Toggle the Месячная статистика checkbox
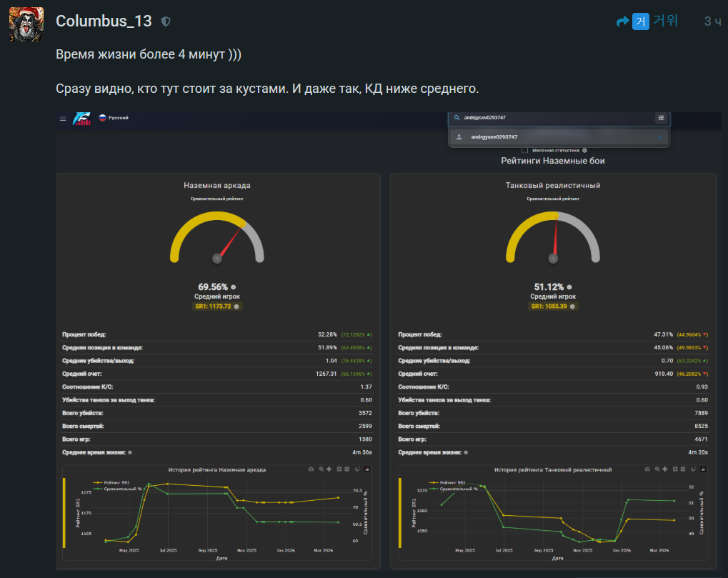728x578 pixels. point(525,150)
